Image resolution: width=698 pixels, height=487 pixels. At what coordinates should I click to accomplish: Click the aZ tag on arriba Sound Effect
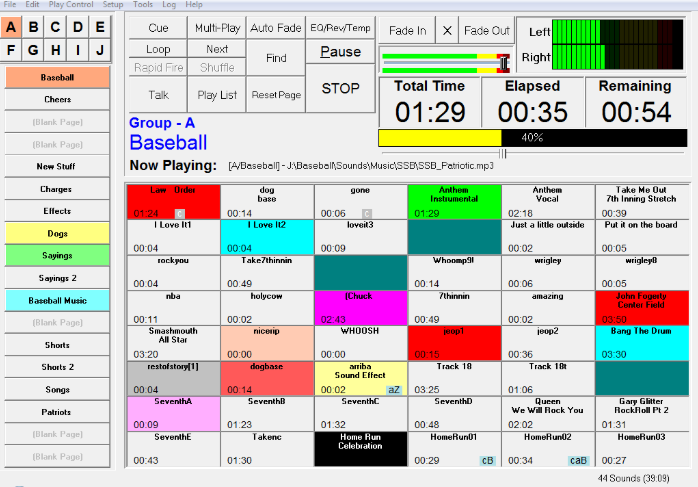(394, 390)
